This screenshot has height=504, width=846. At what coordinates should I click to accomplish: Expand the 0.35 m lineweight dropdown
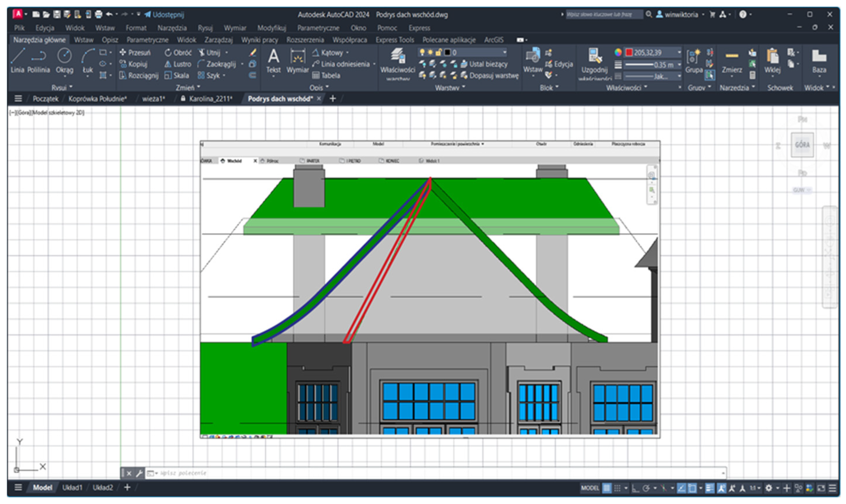click(x=679, y=65)
